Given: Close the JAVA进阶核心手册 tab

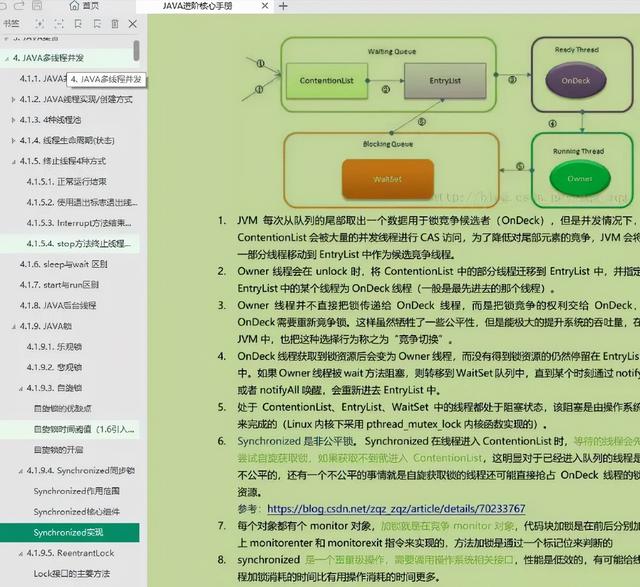Looking at the screenshot, I should pos(265,6).
